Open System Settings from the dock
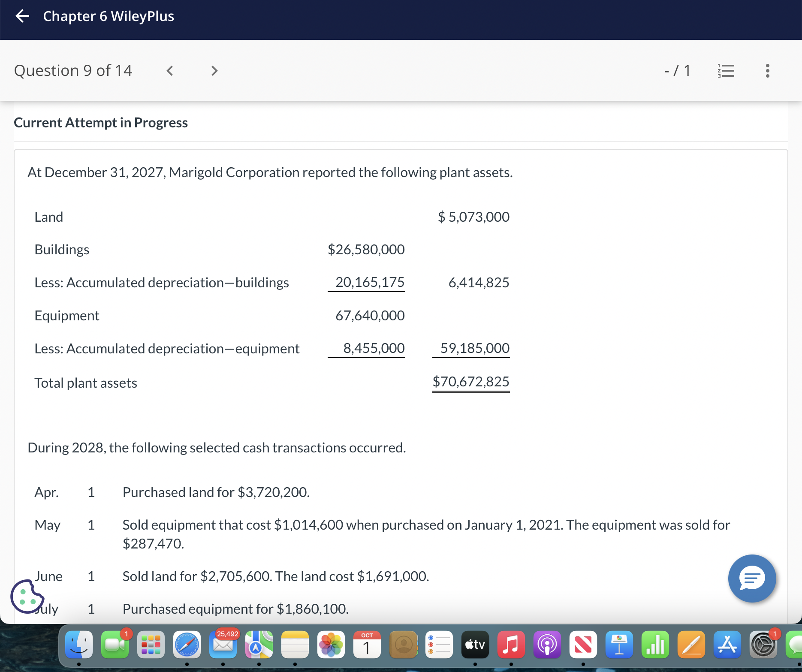The width and height of the screenshot is (802, 672). (763, 645)
